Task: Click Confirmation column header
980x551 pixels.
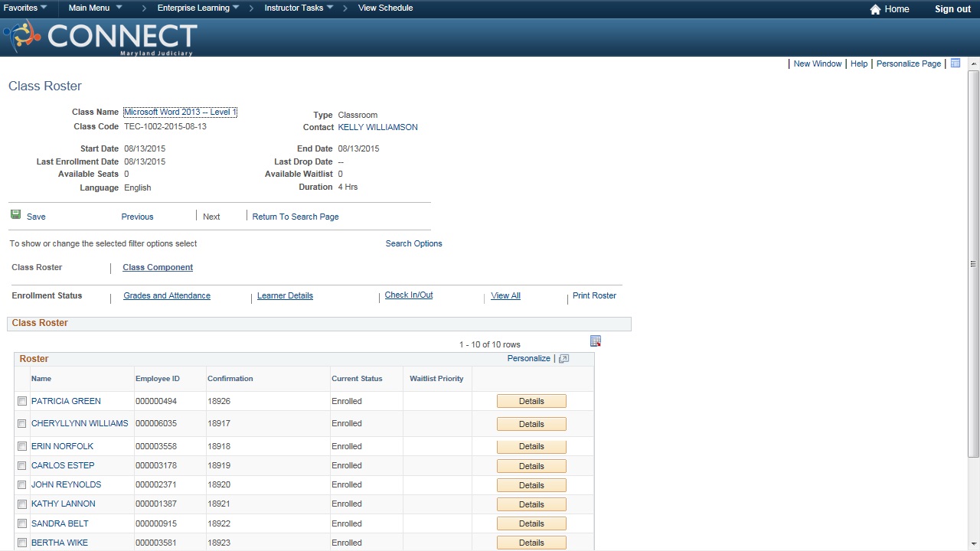Action: (230, 379)
